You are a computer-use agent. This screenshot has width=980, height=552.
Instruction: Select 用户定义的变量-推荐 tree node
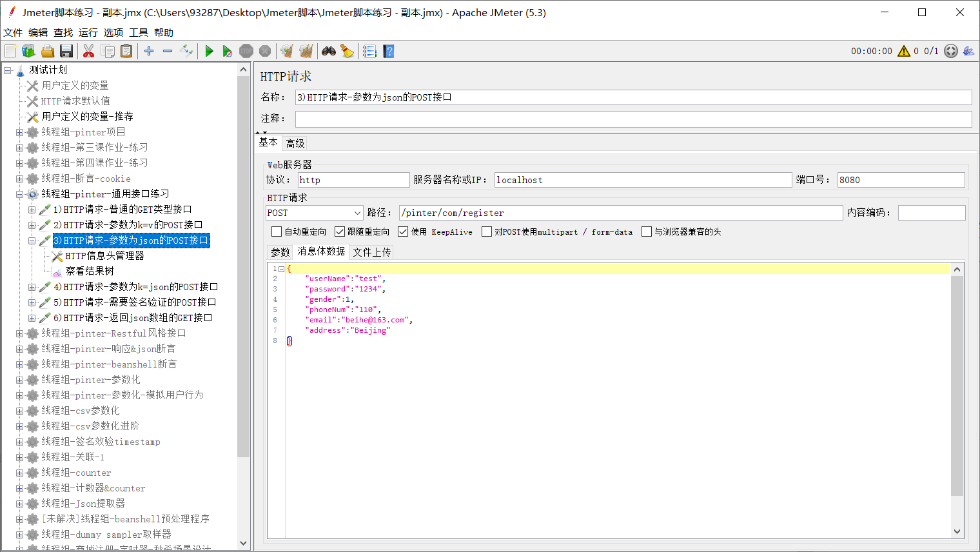tap(87, 116)
